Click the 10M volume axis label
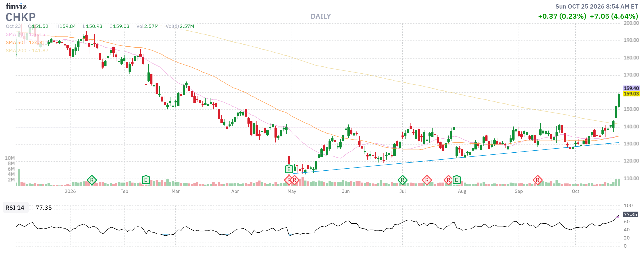644x253 pixels. click(10, 158)
